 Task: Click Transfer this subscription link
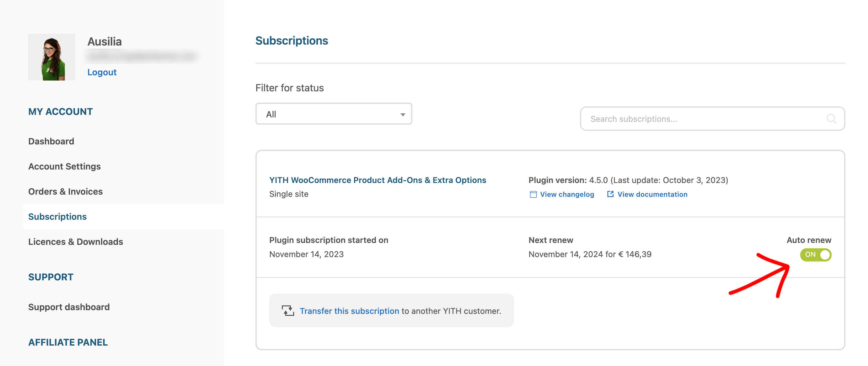pos(349,311)
